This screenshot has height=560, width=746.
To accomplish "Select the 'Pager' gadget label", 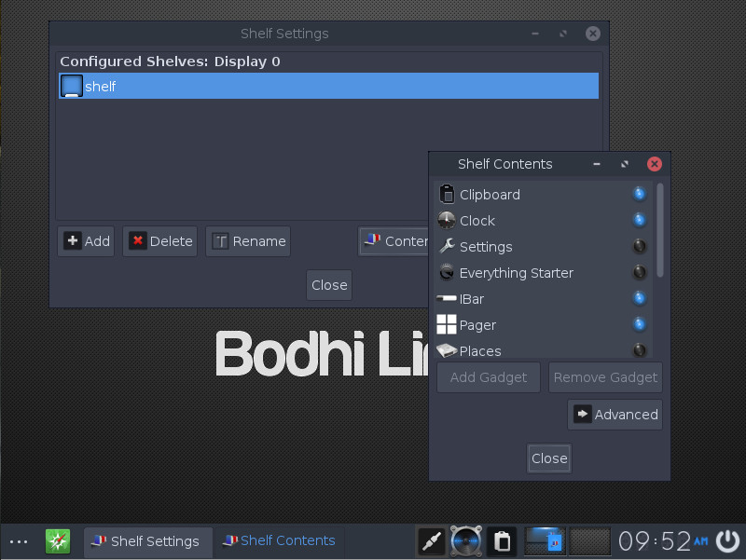I will [477, 325].
